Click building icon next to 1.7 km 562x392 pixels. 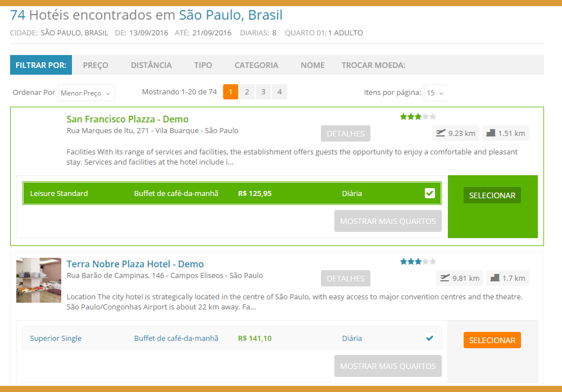pyautogui.click(x=495, y=278)
